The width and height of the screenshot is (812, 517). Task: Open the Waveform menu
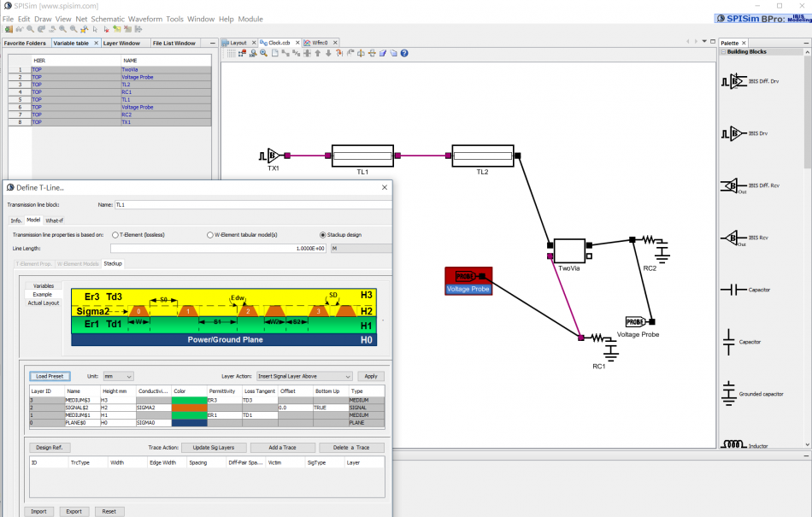pyautogui.click(x=144, y=19)
